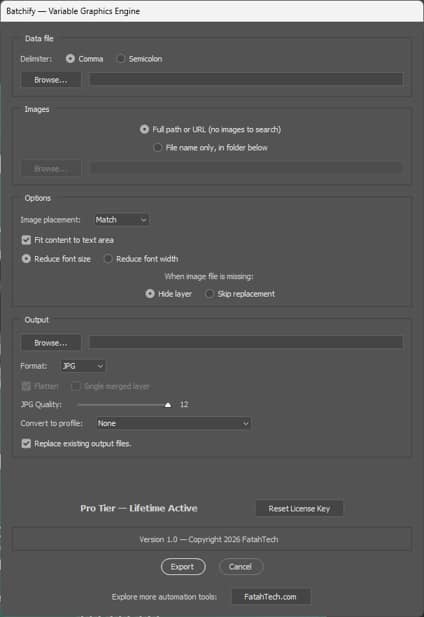Open the Format dropdown showing JPG
Screen dimensions: 424x617
coord(83,366)
